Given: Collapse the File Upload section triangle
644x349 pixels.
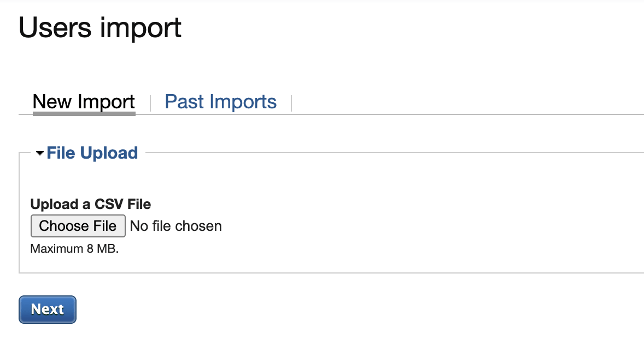Looking at the screenshot, I should 39,154.
